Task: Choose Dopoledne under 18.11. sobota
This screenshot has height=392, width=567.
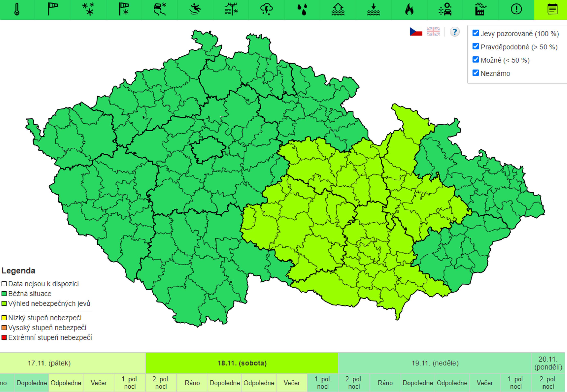Action: (225, 383)
